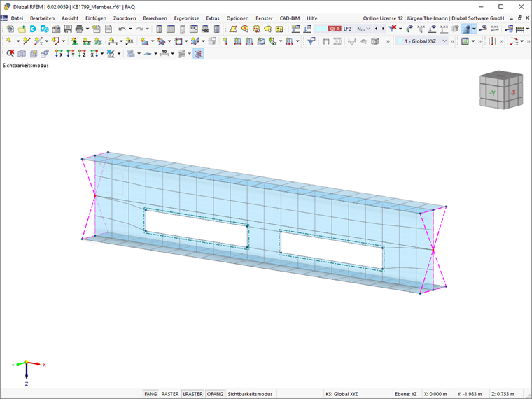Click the new node star icon
Image resolution: width=532 pixels, height=399 pixels.
9,41
